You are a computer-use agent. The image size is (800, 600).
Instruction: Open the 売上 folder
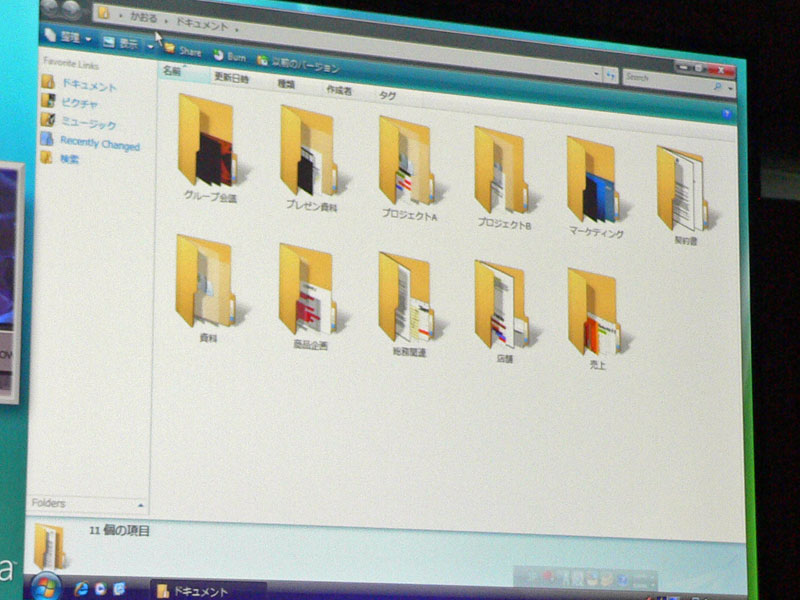point(597,319)
